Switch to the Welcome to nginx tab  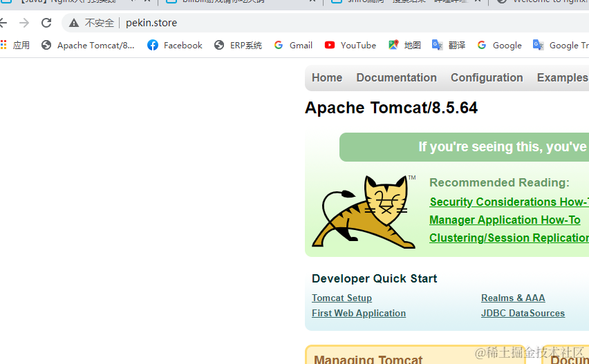pos(541,2)
